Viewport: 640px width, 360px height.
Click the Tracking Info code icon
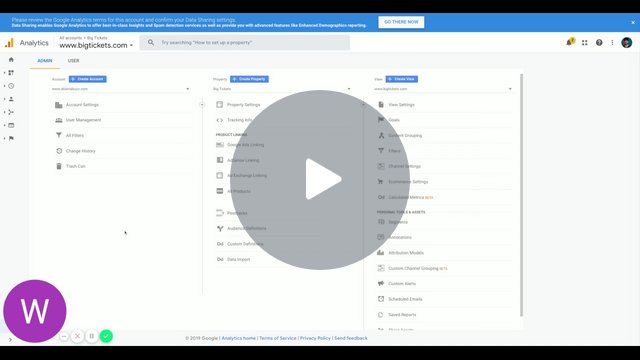coord(220,120)
